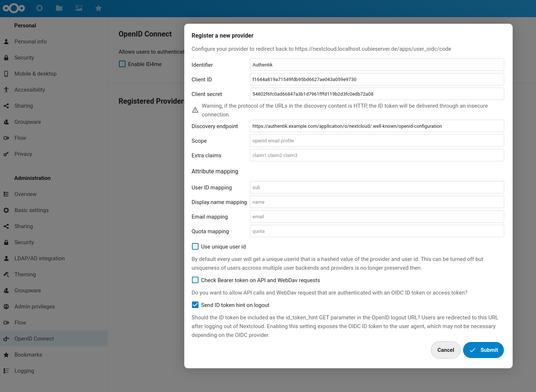Open the Logging admin page
The width and height of the screenshot is (536, 392).
[24, 371]
